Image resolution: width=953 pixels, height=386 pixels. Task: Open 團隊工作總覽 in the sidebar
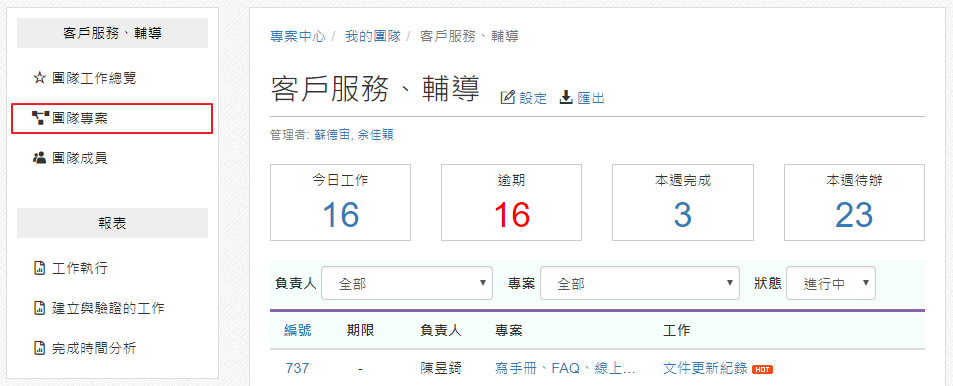(94, 78)
